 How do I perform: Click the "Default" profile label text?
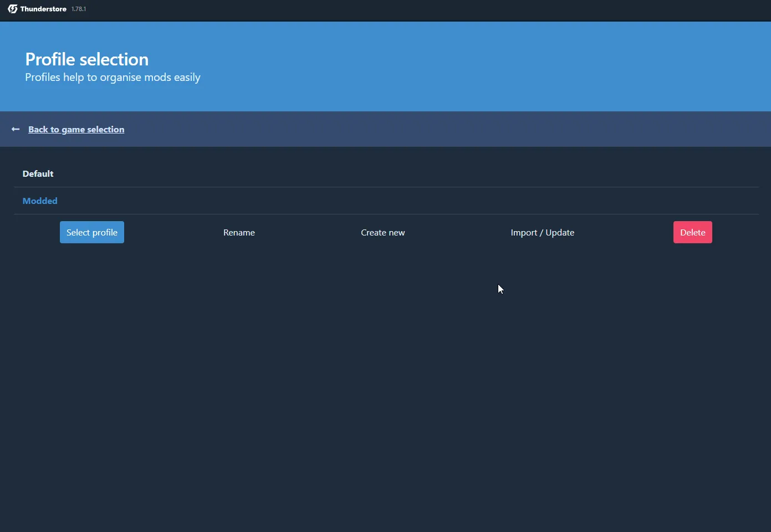point(38,173)
